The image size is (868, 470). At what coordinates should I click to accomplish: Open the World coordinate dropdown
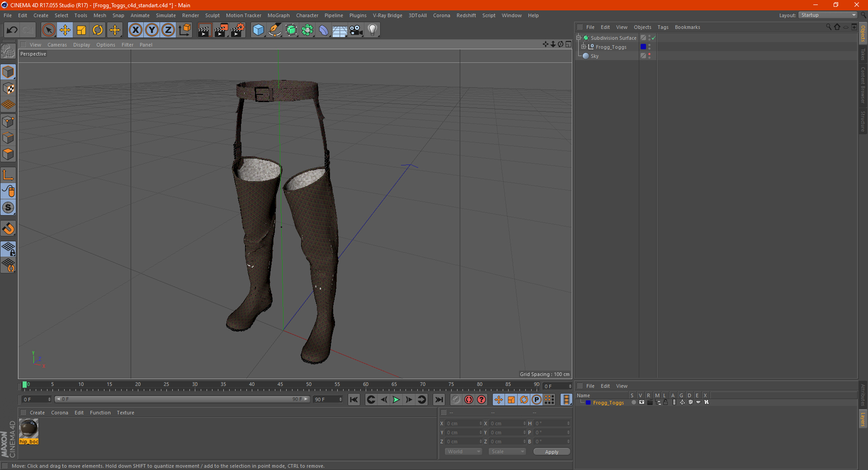click(x=463, y=451)
